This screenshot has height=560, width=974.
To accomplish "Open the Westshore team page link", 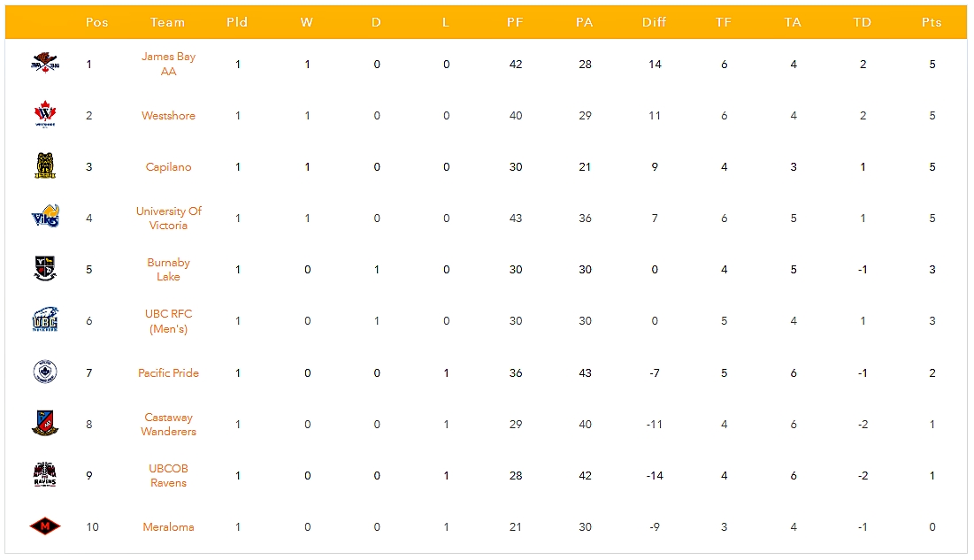I will point(168,116).
